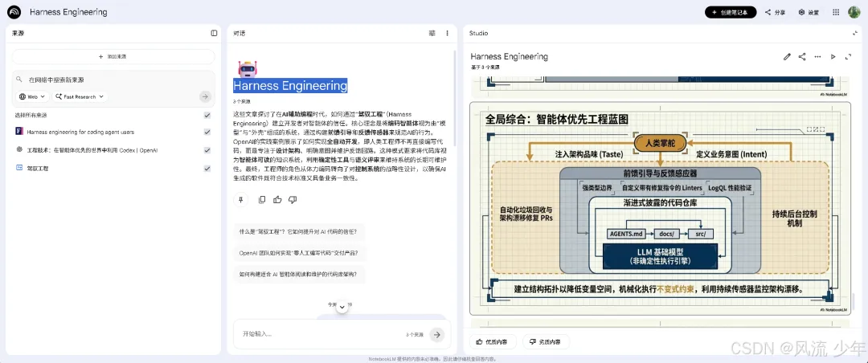Image resolution: width=868 pixels, height=363 pixels.
Task: Share the Studio slide deck icon
Action: [802, 56]
